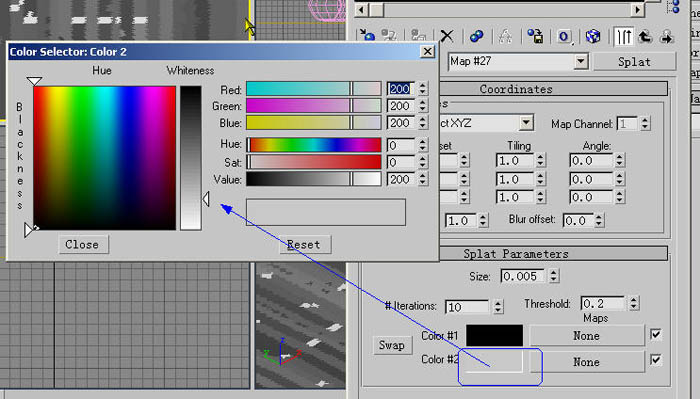Click the Red spinner arrows
Screen dimensions: 700x399
pyautogui.click(x=423, y=88)
